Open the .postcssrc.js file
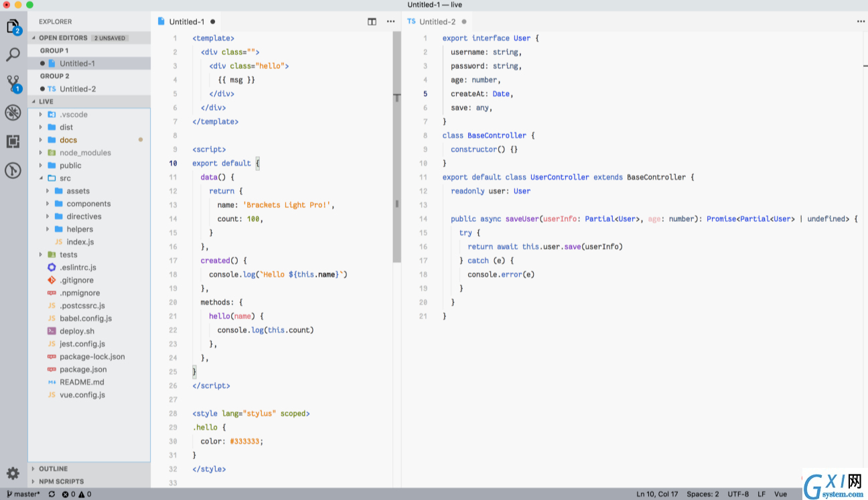The image size is (868, 500). [89, 306]
